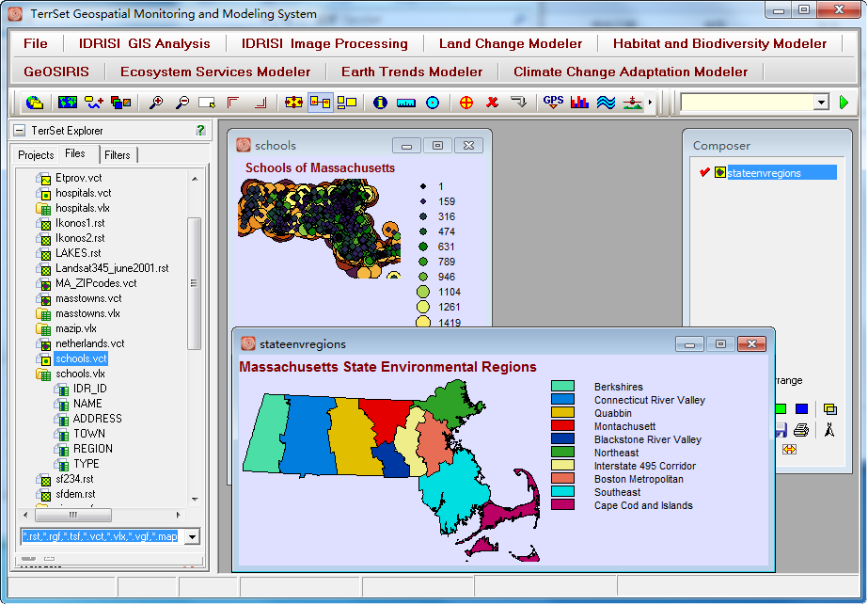Open the Land Change Modeler menu

pyautogui.click(x=511, y=43)
